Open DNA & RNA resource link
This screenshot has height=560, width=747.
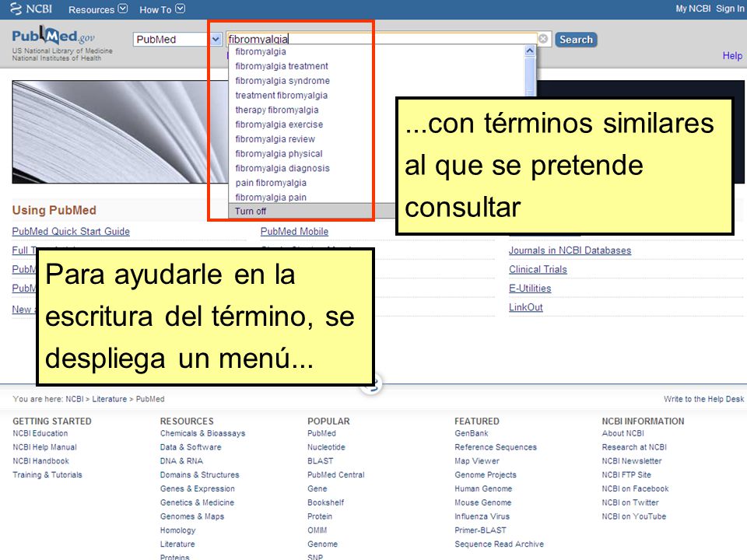coord(181,461)
